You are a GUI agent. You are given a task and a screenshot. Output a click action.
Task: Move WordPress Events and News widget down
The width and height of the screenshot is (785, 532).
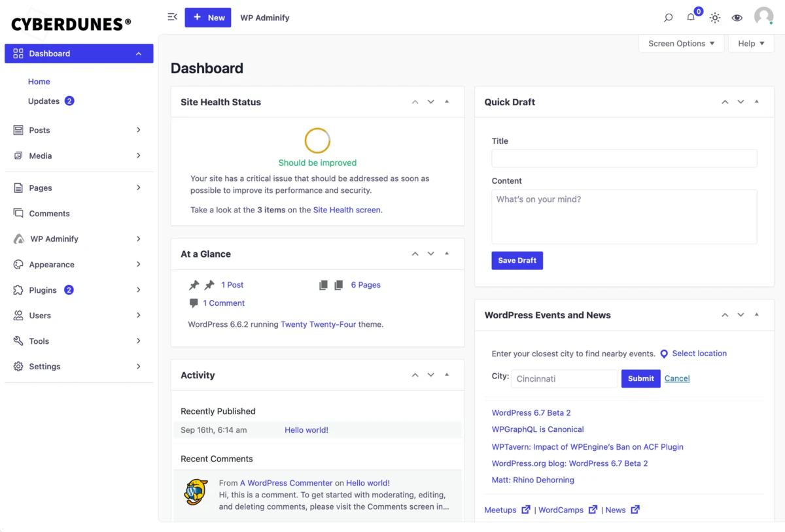741,315
